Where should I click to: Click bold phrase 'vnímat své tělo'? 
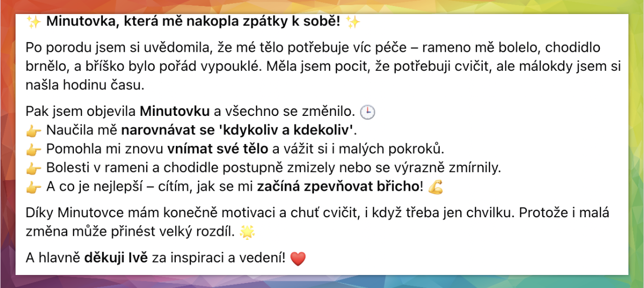click(218, 149)
